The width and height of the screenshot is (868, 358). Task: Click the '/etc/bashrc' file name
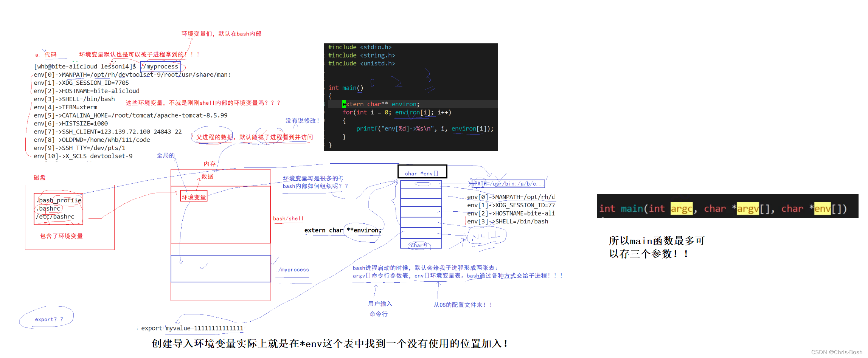point(55,217)
